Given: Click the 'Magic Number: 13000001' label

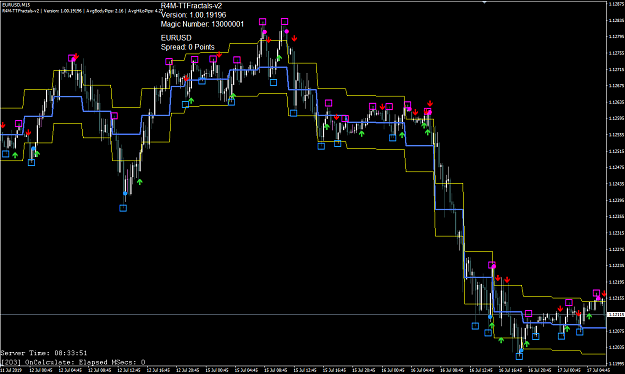Looking at the screenshot, I should click(x=202, y=24).
